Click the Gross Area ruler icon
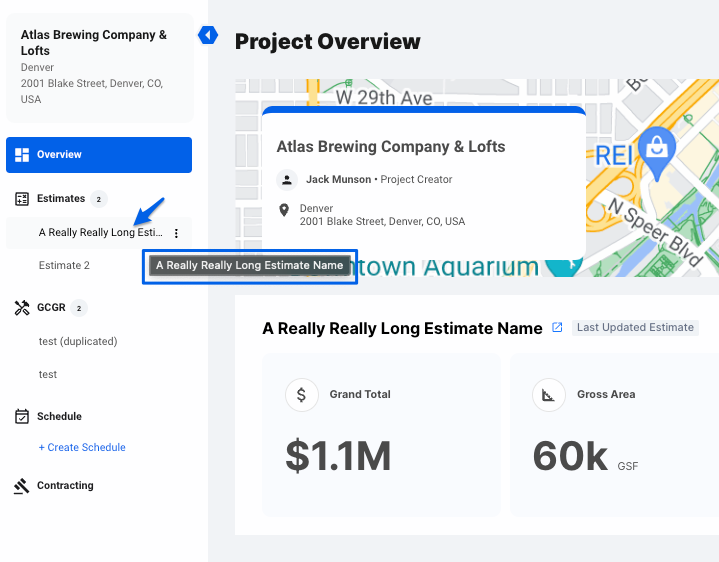 (548, 395)
